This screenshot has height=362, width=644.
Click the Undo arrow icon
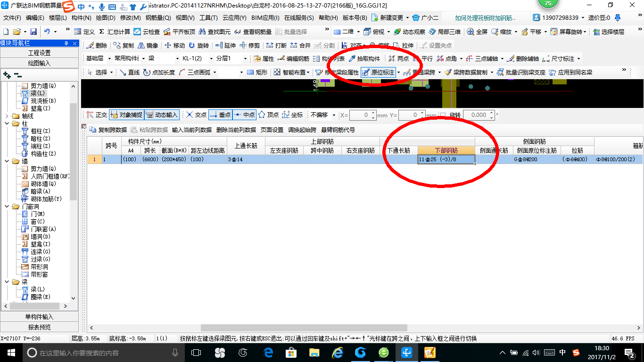47,32
